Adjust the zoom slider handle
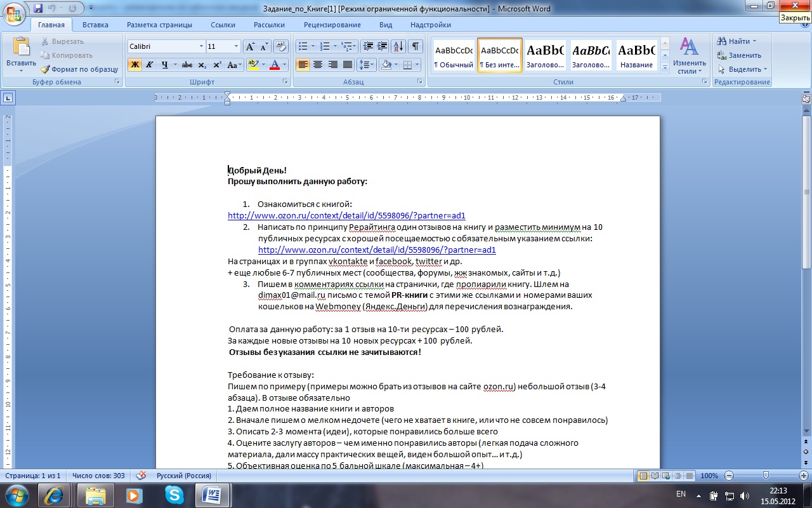Screen dimensions: 812x508 [x=766, y=476]
